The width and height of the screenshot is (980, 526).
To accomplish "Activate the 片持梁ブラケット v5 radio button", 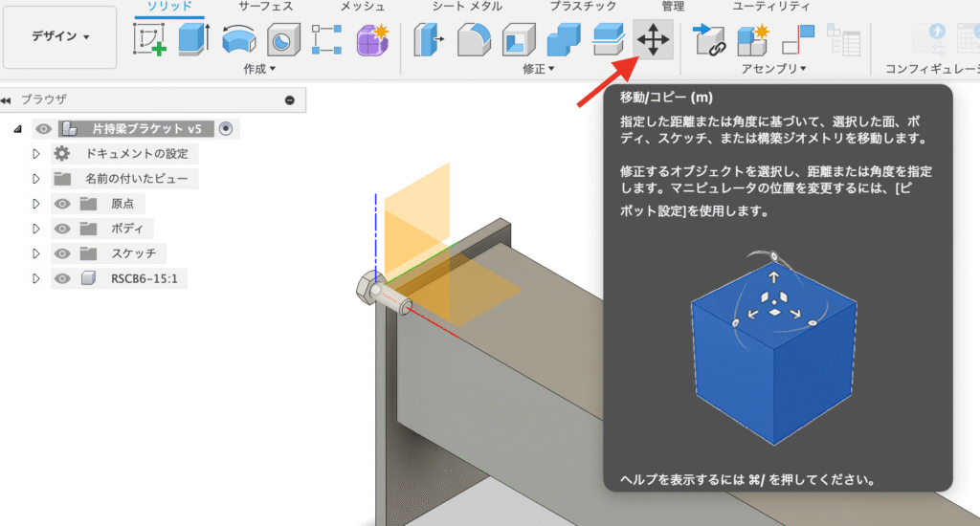I will [226, 129].
